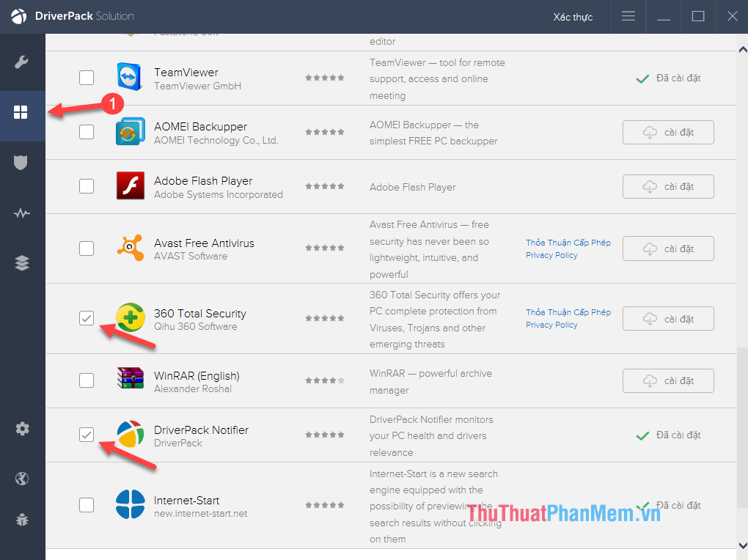Click the TeamViewer application icon

pyautogui.click(x=130, y=78)
